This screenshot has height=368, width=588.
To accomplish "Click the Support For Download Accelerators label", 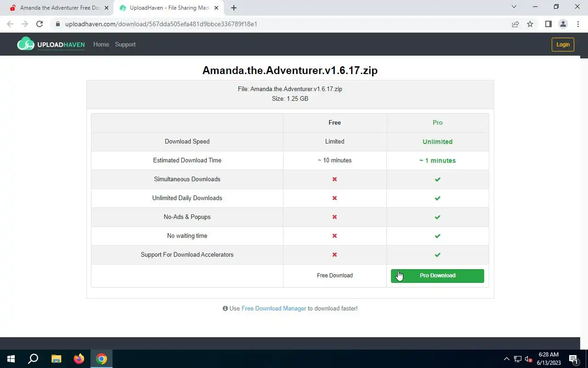I will pyautogui.click(x=187, y=255).
